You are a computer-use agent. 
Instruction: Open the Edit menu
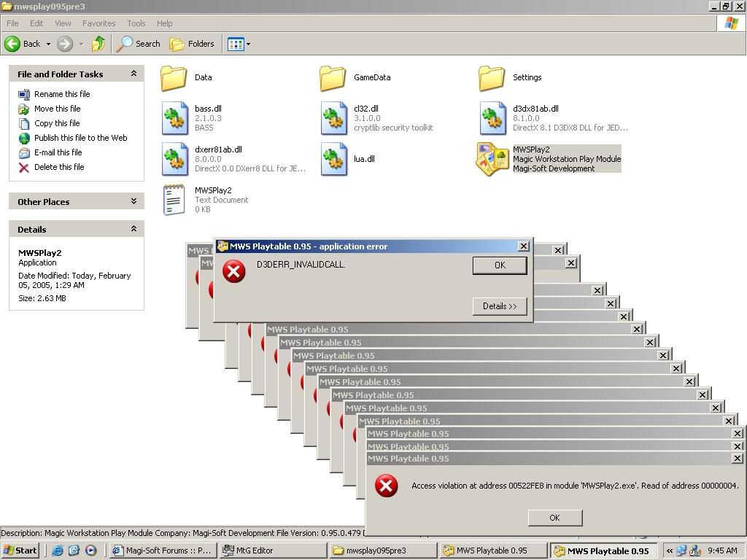[x=36, y=23]
